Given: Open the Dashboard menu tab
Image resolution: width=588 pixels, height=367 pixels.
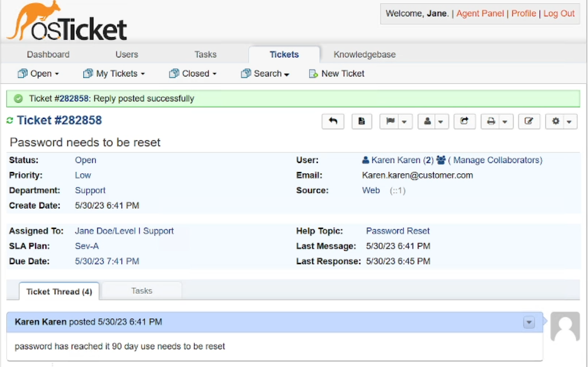Looking at the screenshot, I should pos(48,54).
